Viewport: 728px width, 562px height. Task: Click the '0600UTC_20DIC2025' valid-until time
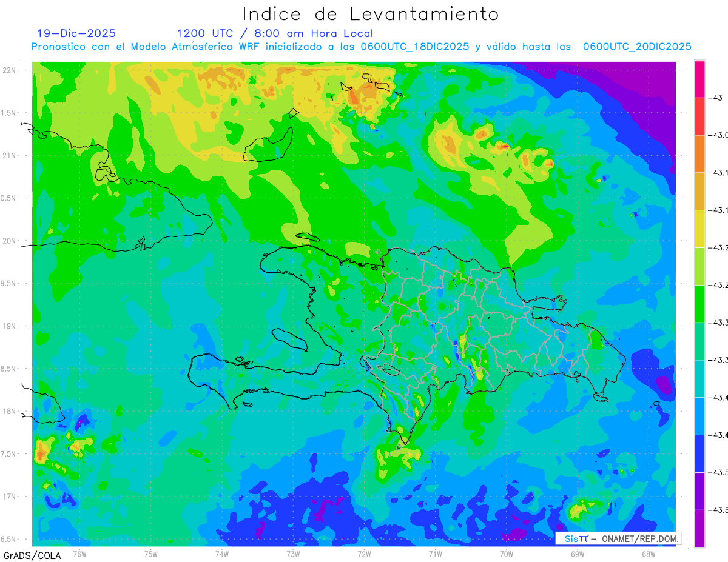(x=637, y=47)
